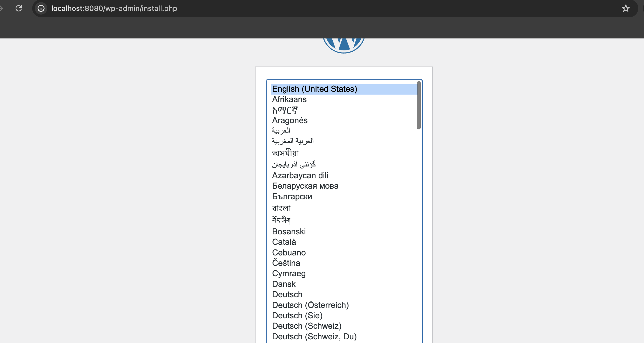The image size is (644, 343).
Task: Choose Deutsch (Österreich) from the language options
Action: 310,305
